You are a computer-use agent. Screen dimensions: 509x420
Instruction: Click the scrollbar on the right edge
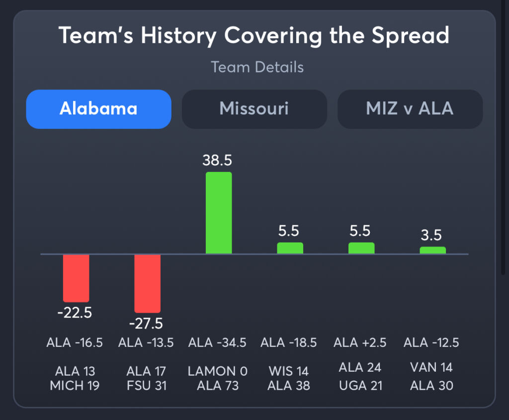pos(504,149)
